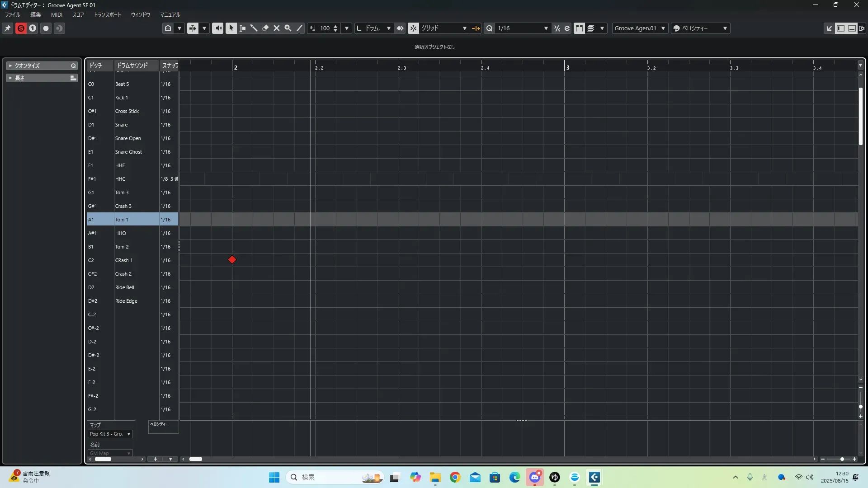
Task: Adjust the horizontal zoom slider
Action: tap(842, 459)
